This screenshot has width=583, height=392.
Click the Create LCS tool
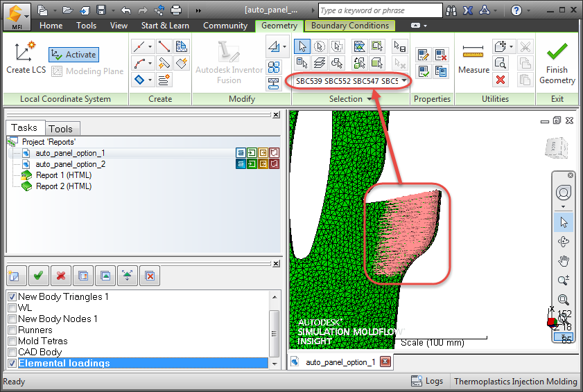coord(26,58)
